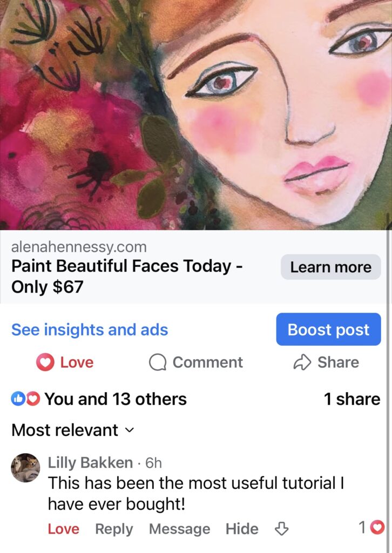Message Lilly Bakken from her comment

point(179,529)
